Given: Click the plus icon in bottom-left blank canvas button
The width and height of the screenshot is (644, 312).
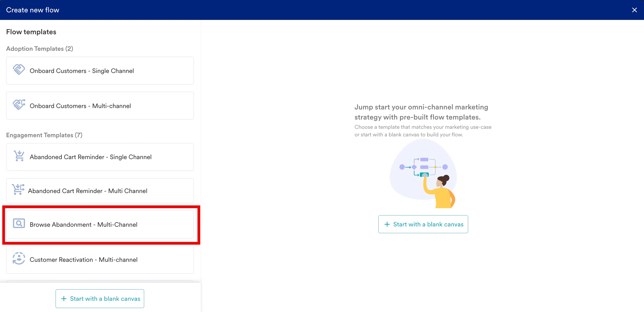Looking at the screenshot, I should click(64, 299).
